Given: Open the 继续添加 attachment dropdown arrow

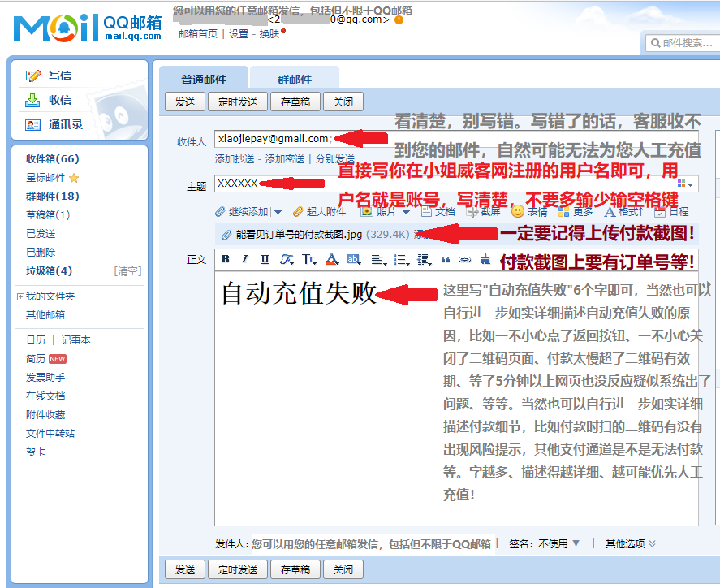Looking at the screenshot, I should coord(276,212).
